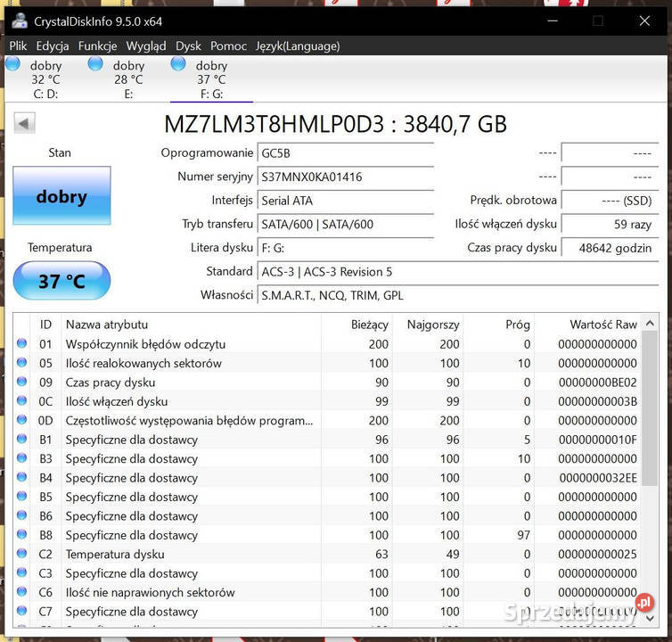Image resolution: width=672 pixels, height=642 pixels.
Task: Open the Dysk menu
Action: [x=188, y=45]
